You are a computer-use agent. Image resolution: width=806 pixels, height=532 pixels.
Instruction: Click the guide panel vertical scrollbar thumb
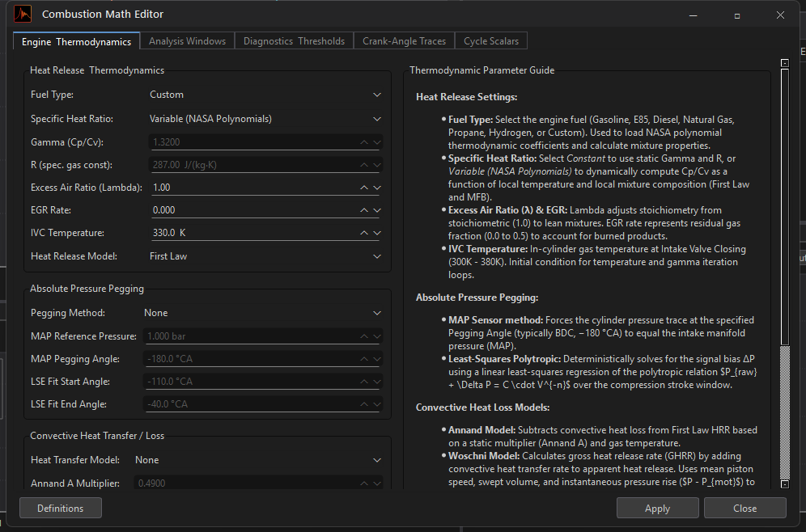pyautogui.click(x=785, y=206)
